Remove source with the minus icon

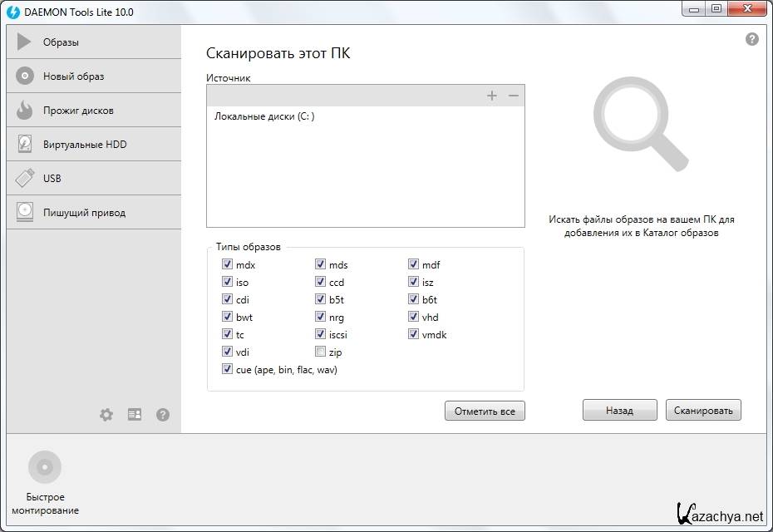pos(514,96)
